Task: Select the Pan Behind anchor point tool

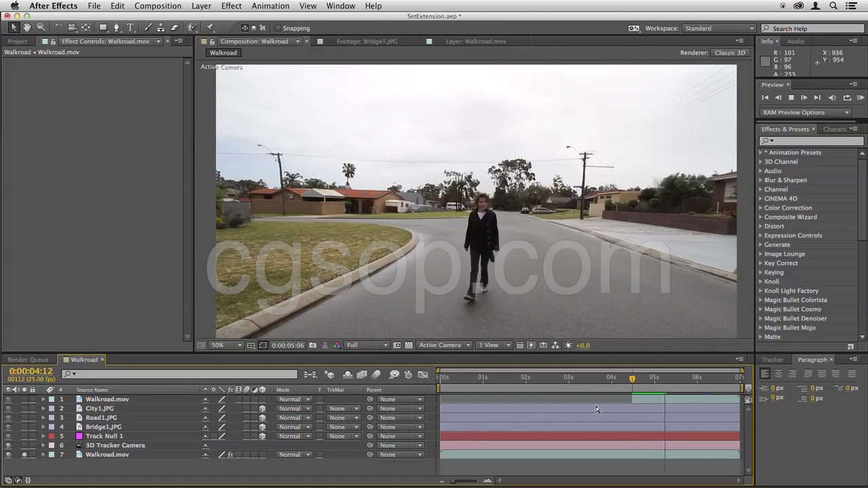Action: pyautogui.click(x=86, y=28)
